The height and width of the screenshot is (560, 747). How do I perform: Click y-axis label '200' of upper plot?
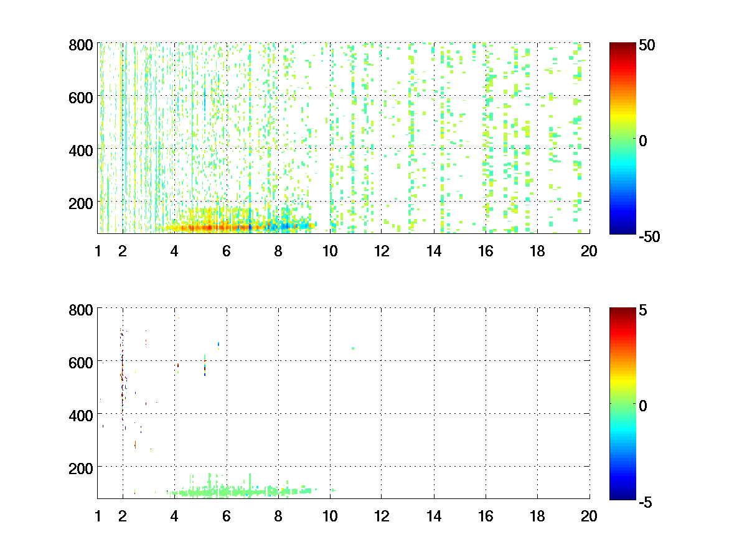(x=82, y=203)
